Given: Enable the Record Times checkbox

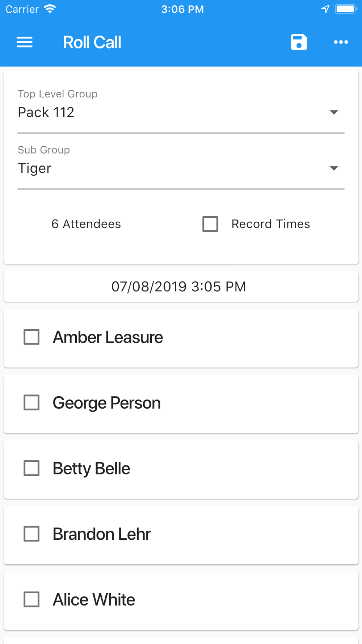Looking at the screenshot, I should (210, 224).
